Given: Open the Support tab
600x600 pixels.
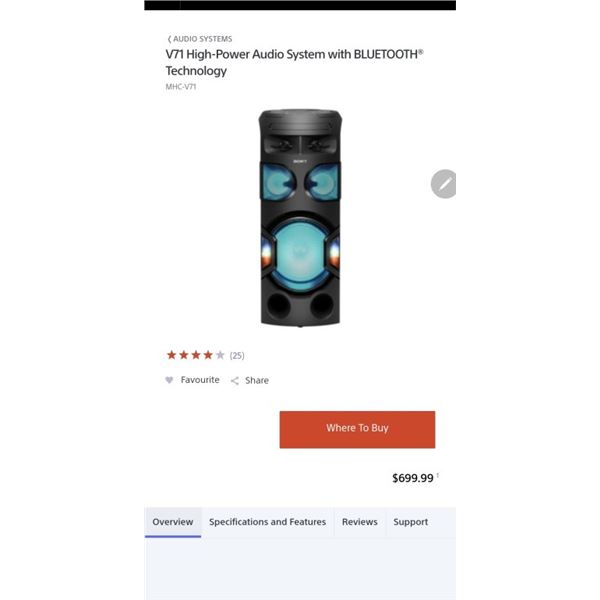Looking at the screenshot, I should 411,522.
